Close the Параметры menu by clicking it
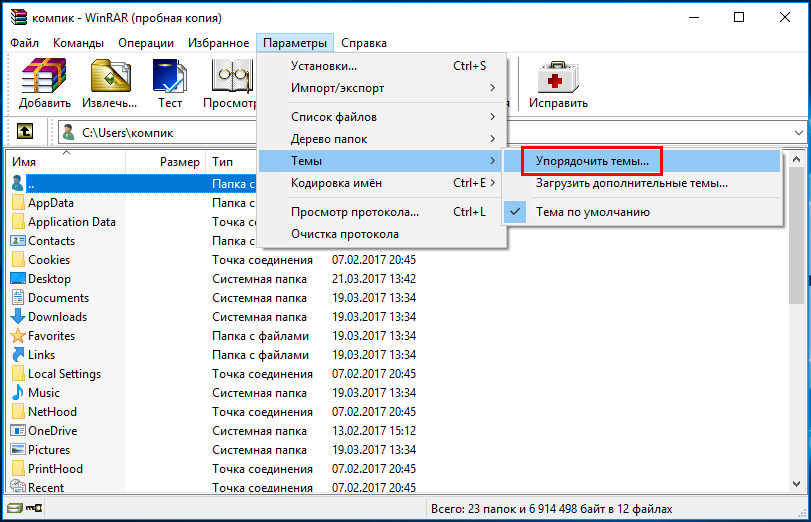This screenshot has height=522, width=811. (295, 43)
